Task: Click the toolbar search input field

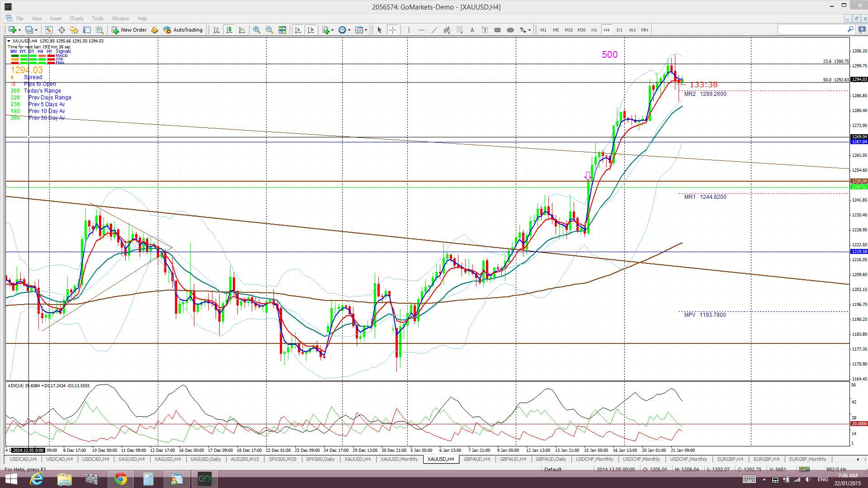Action: [811, 30]
